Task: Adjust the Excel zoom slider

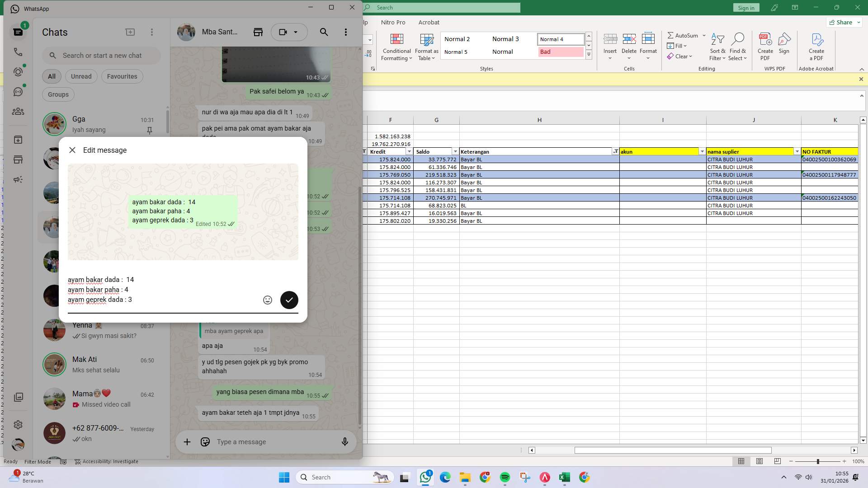Action: coord(818,461)
